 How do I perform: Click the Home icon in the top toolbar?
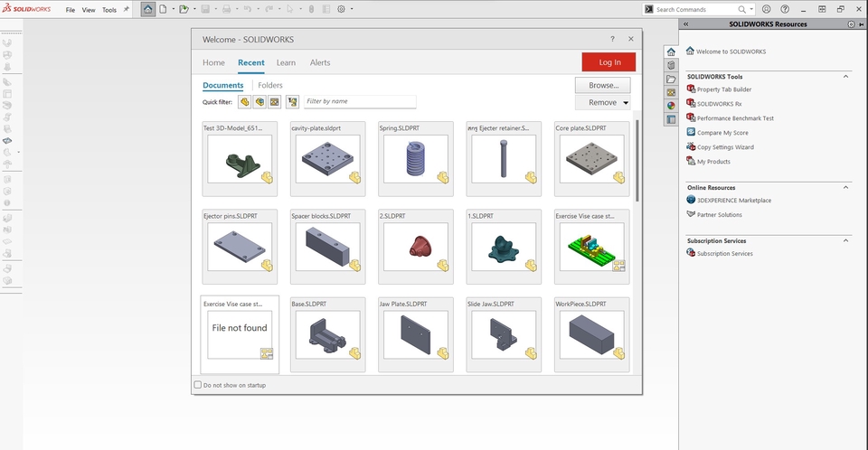pyautogui.click(x=147, y=9)
